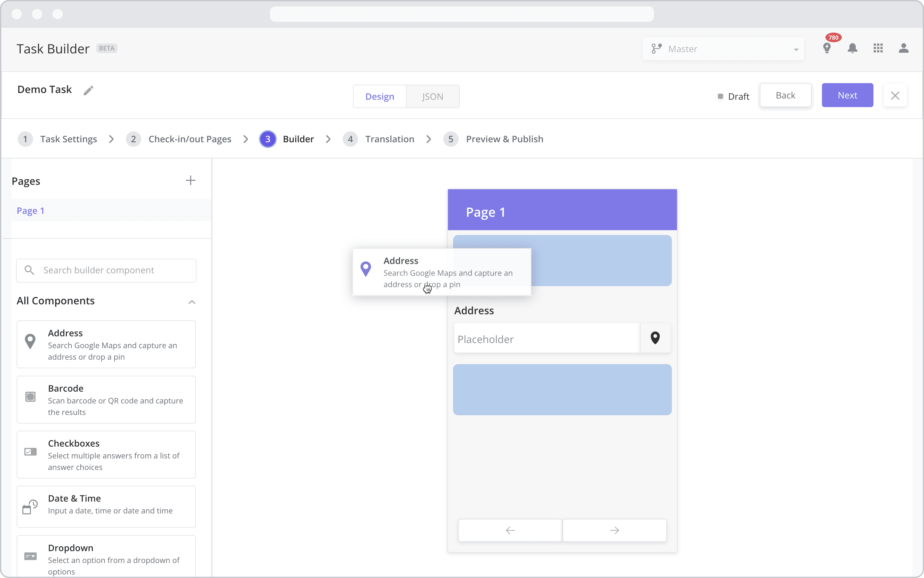The height and width of the screenshot is (578, 924).
Task: Click the Next button
Action: [848, 95]
